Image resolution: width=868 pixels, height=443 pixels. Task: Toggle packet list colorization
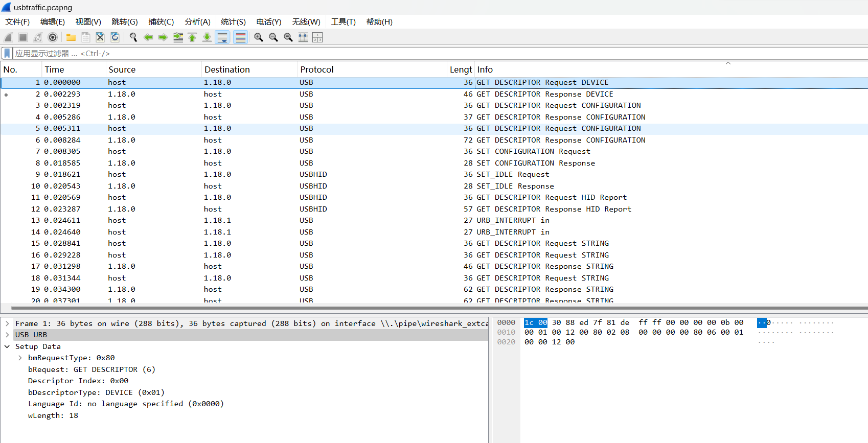(x=241, y=37)
